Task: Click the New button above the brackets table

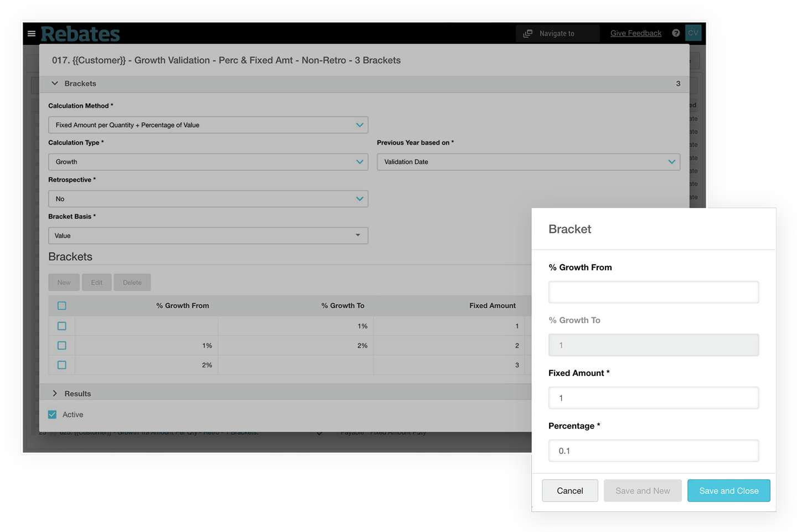Action: click(x=64, y=282)
